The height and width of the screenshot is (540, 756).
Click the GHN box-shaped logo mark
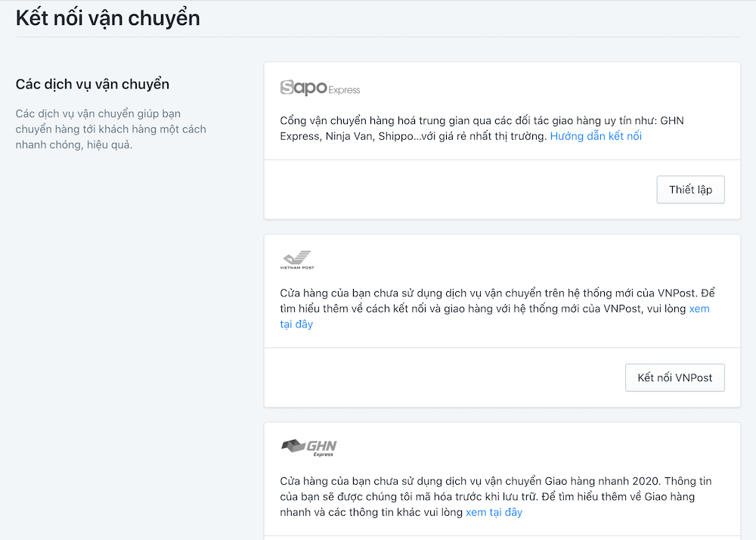[x=292, y=447]
